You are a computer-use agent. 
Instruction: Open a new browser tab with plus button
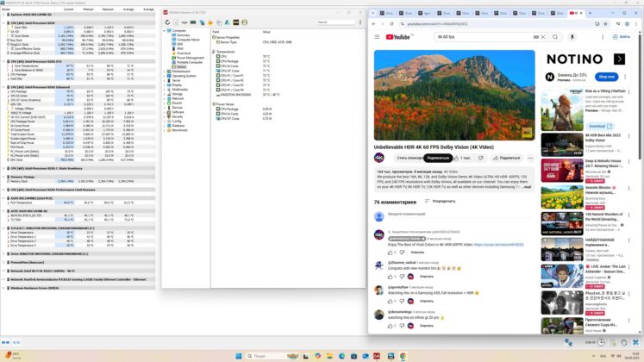[x=590, y=13]
